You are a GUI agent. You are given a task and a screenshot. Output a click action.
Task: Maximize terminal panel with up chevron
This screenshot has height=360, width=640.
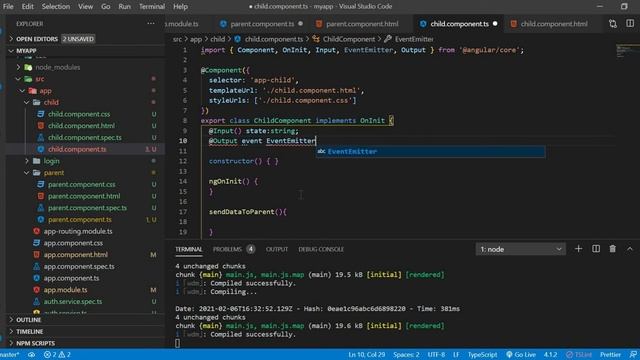630,249
